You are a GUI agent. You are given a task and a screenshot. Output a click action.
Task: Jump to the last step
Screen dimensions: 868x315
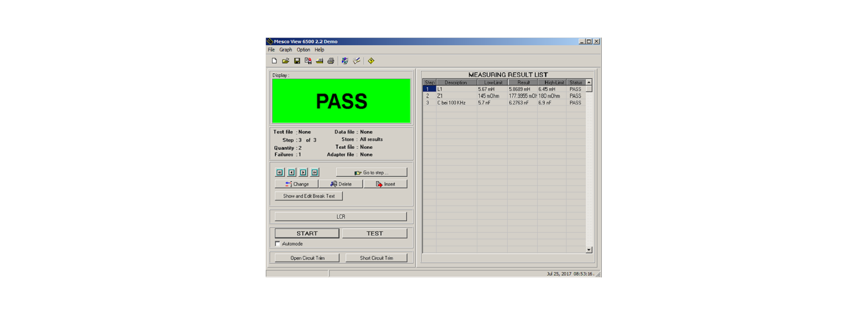[314, 172]
